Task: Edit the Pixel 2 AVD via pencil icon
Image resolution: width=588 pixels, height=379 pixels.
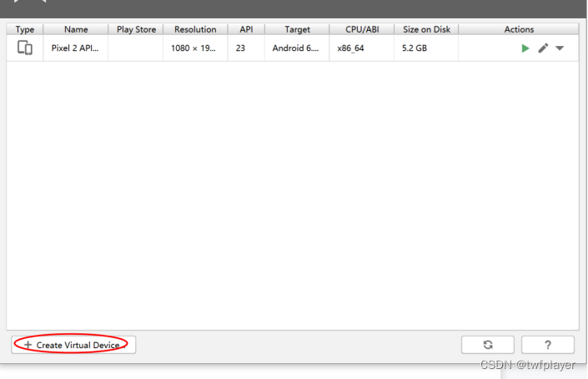Action: pos(543,48)
